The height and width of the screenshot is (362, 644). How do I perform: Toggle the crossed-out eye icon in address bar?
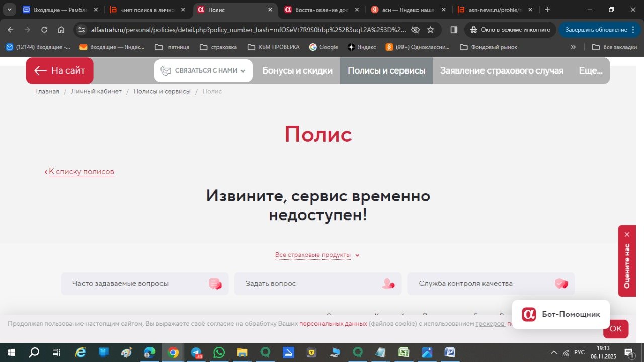[x=415, y=30]
